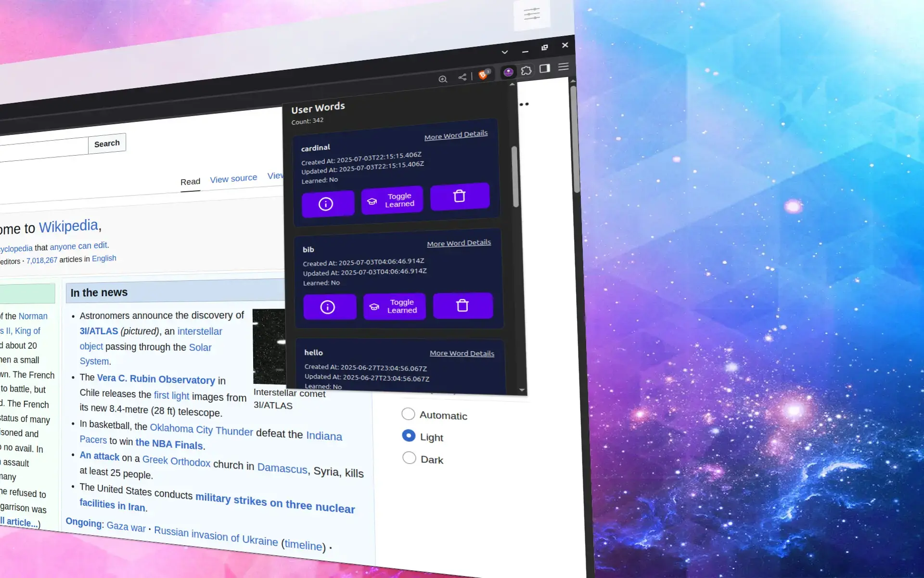The image size is (924, 578).
Task: Click the popup scrollbar up arrow
Action: [512, 84]
